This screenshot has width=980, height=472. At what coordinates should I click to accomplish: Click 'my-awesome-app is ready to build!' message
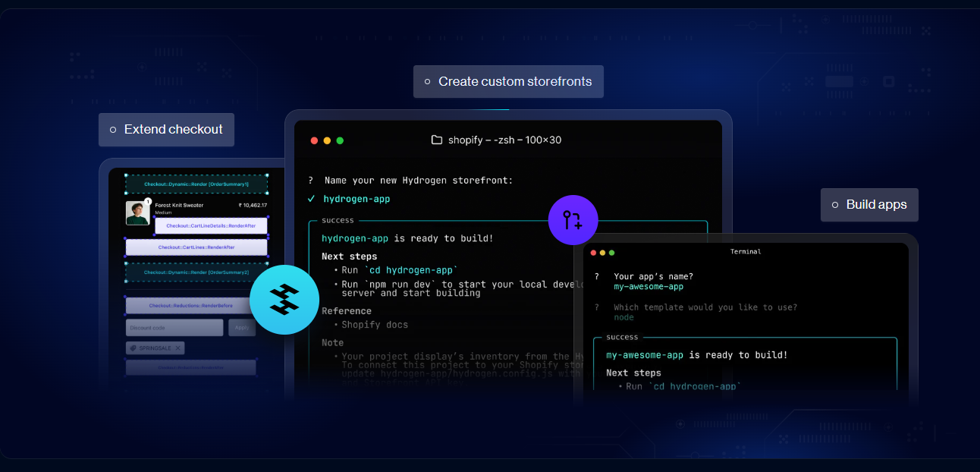coord(697,355)
